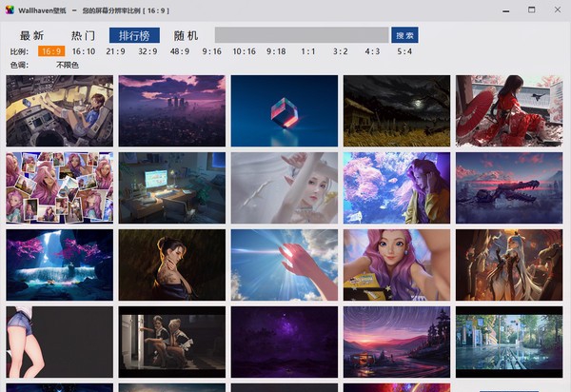Select the 10:16 aspect ratio filter
This screenshot has width=571, height=392.
pos(244,51)
